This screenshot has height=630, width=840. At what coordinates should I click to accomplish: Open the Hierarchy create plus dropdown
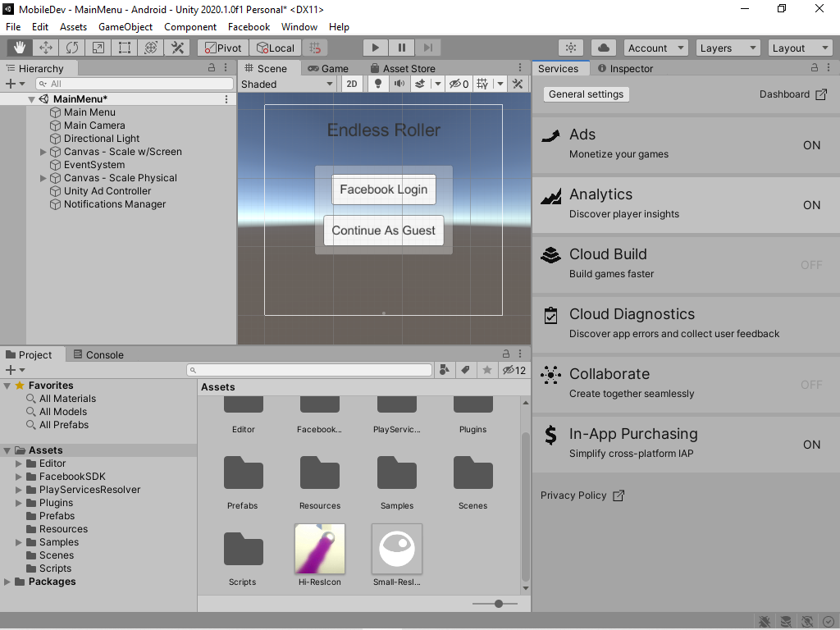tap(15, 84)
